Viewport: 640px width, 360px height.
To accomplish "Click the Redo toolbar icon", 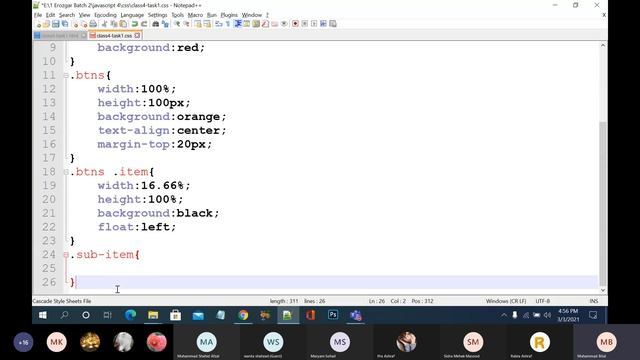I will tap(144, 24).
